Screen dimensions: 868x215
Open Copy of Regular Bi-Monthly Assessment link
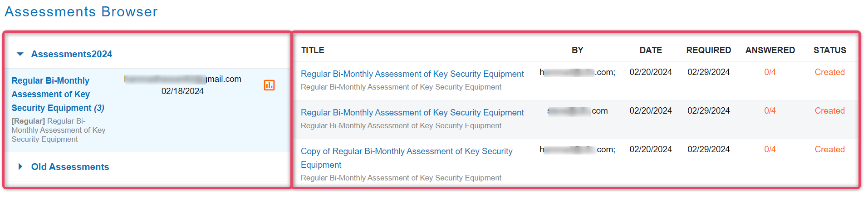[407, 158]
